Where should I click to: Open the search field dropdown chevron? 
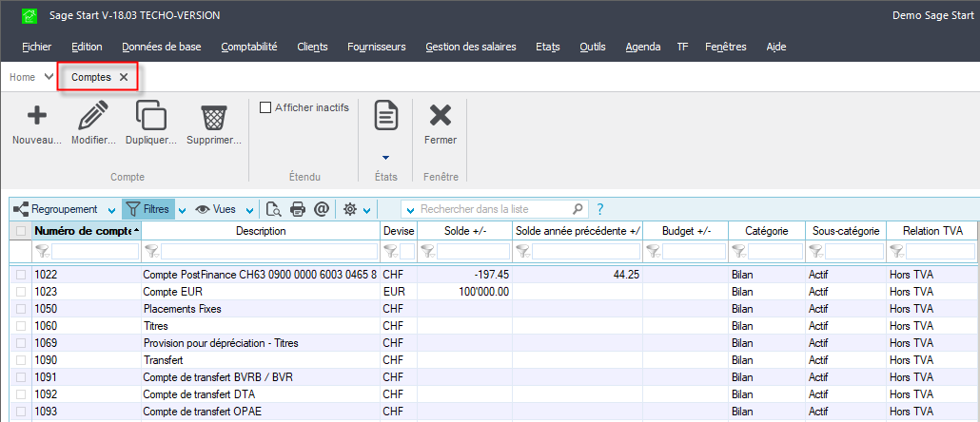click(411, 210)
